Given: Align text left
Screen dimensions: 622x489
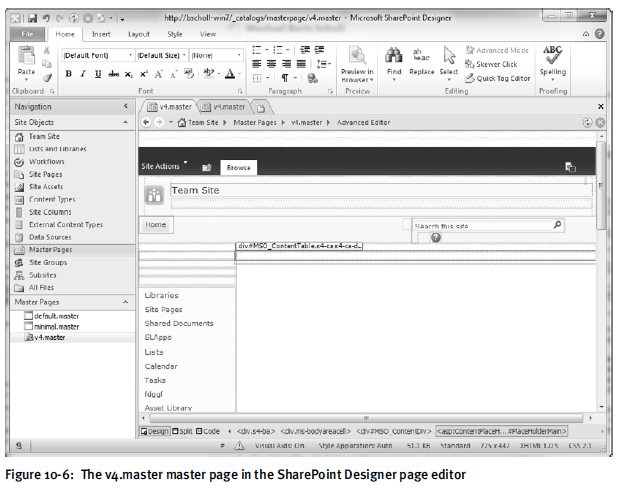Looking at the screenshot, I should pos(257,64).
